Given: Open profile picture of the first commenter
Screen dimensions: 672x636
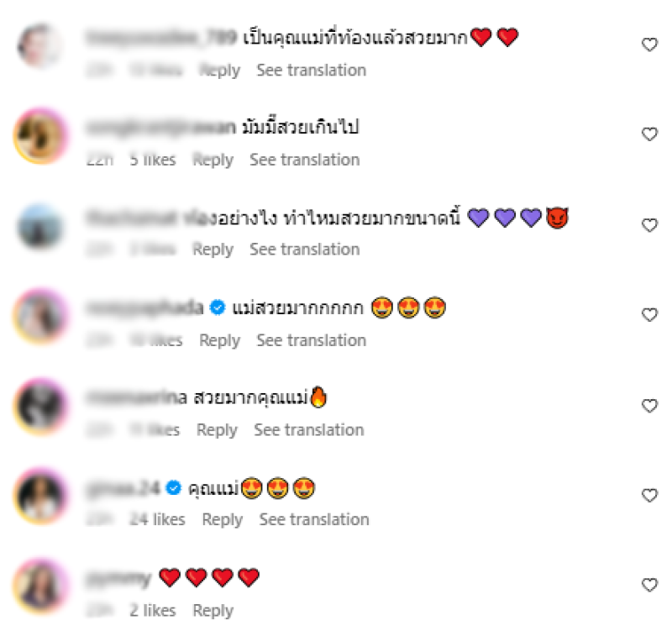Looking at the screenshot, I should (40, 45).
